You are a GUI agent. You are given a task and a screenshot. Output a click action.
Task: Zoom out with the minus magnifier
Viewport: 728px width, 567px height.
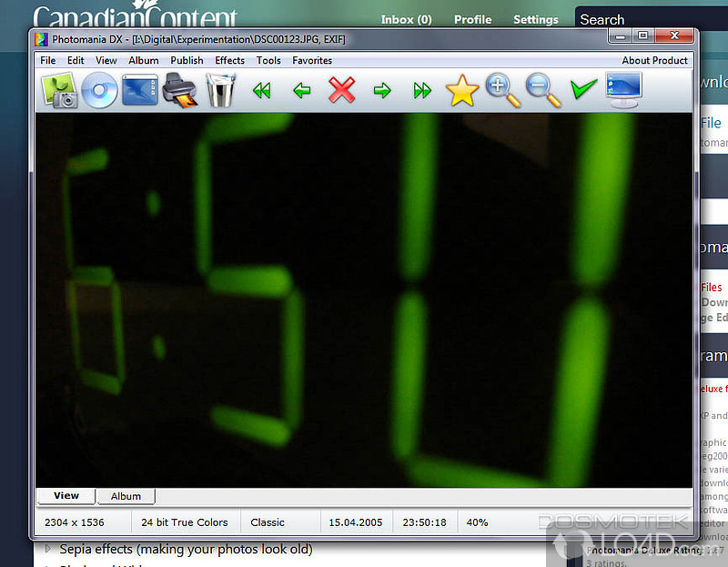tap(543, 90)
